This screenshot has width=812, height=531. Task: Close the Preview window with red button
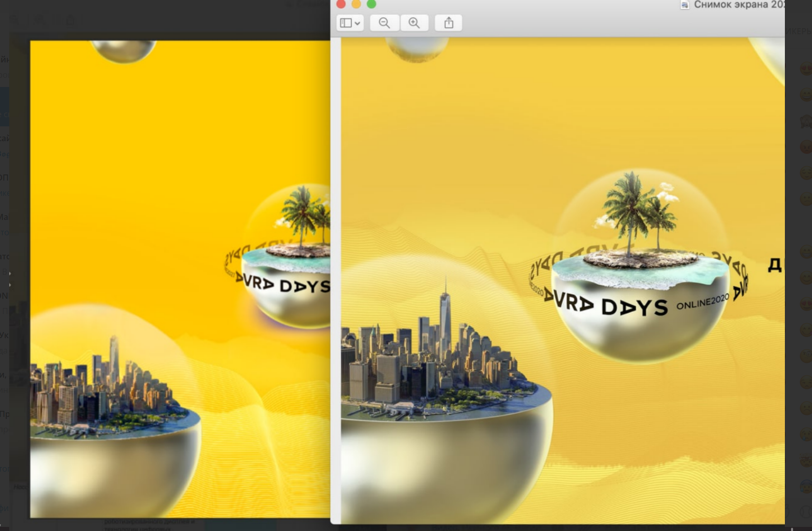coord(341,4)
